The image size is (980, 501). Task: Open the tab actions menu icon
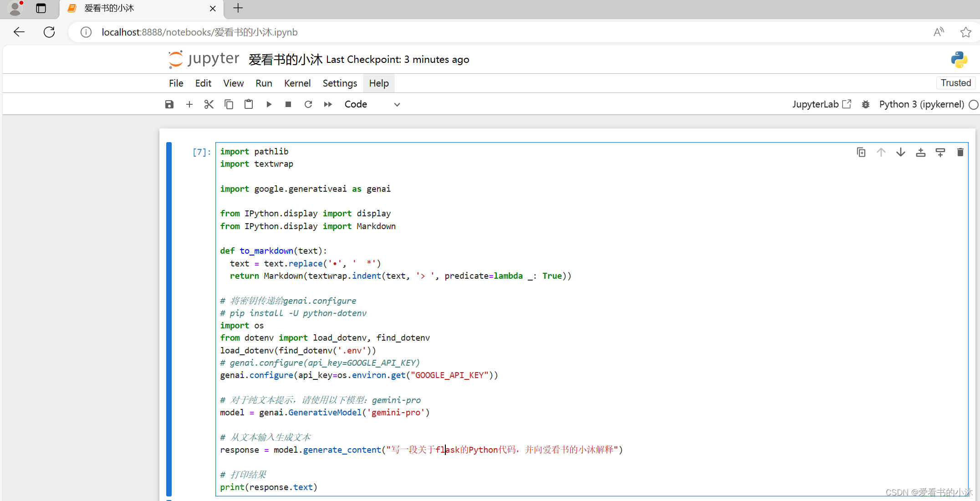click(41, 8)
